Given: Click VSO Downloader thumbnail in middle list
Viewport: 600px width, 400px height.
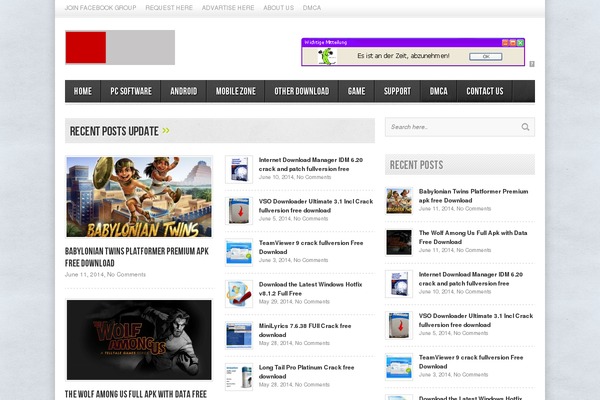Looking at the screenshot, I should point(239,211).
